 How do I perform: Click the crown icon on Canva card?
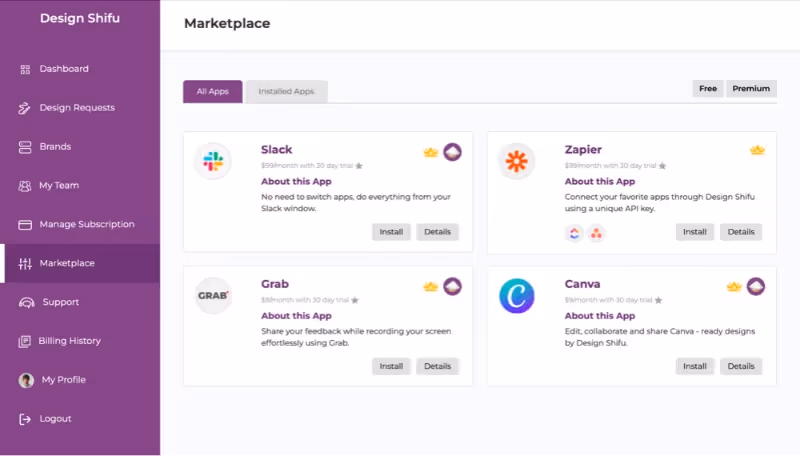[734, 287]
